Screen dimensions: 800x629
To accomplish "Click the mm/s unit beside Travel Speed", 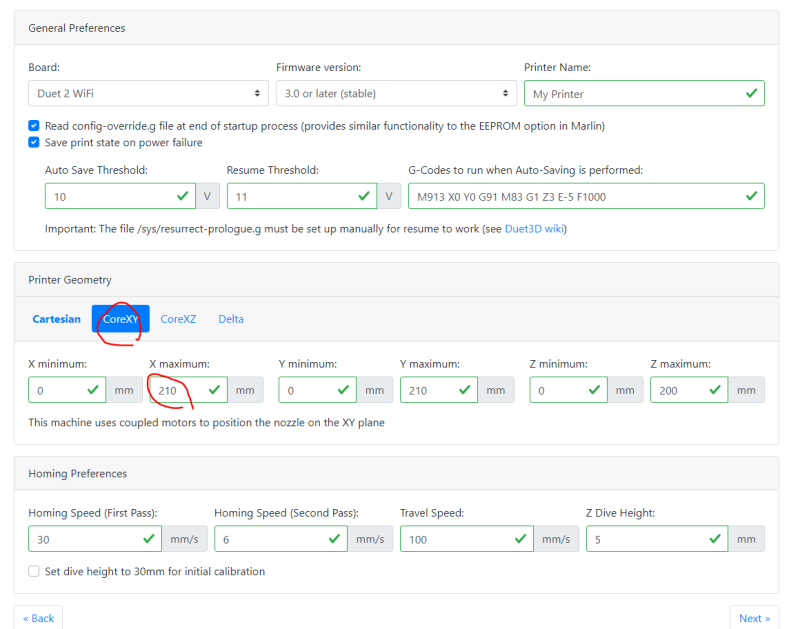I will click(556, 539).
